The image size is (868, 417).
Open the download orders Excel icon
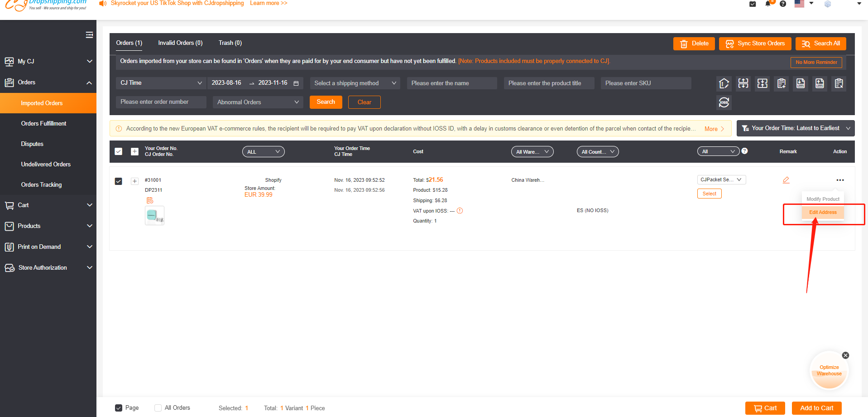tap(800, 83)
